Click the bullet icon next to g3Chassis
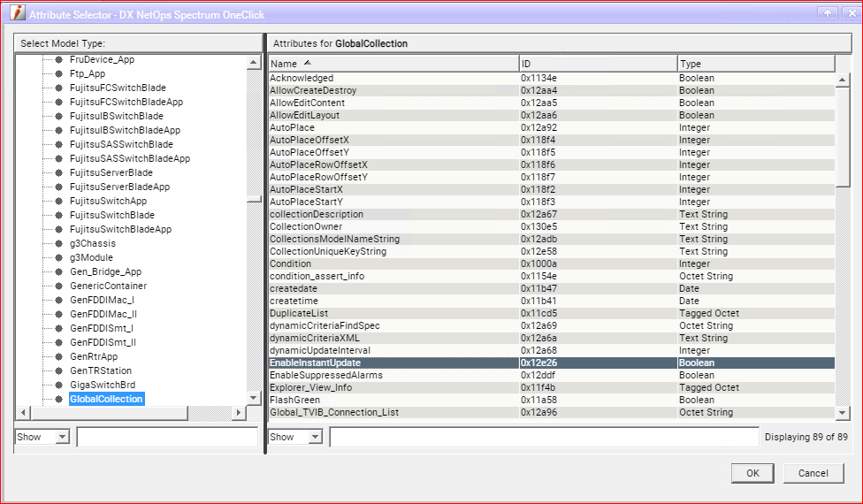863x504 pixels. tap(58, 243)
